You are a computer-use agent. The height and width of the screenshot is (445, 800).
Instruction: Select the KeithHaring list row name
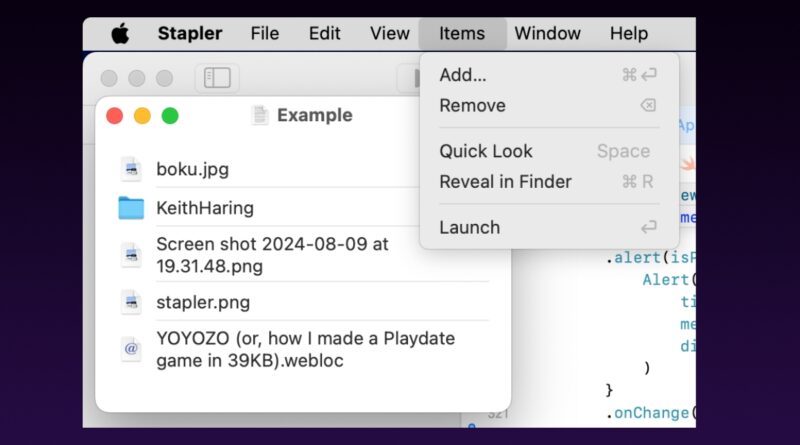(205, 208)
